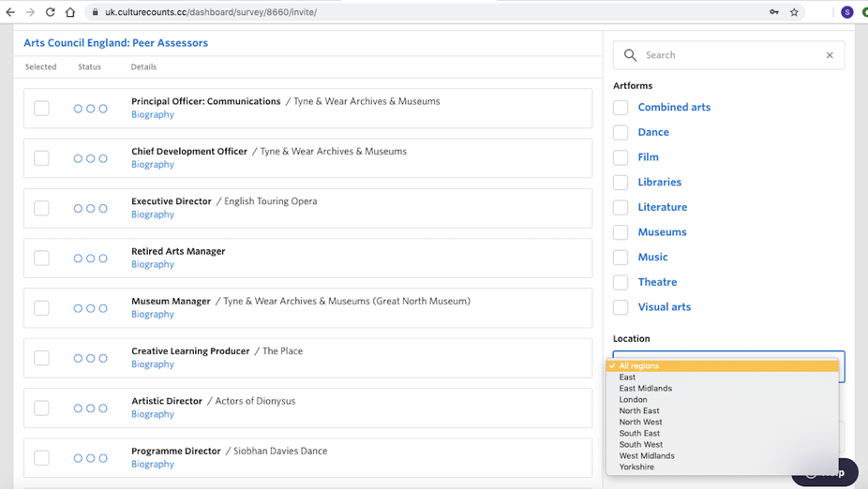Open Arts Council England: Peer Assessors heading

pos(115,43)
